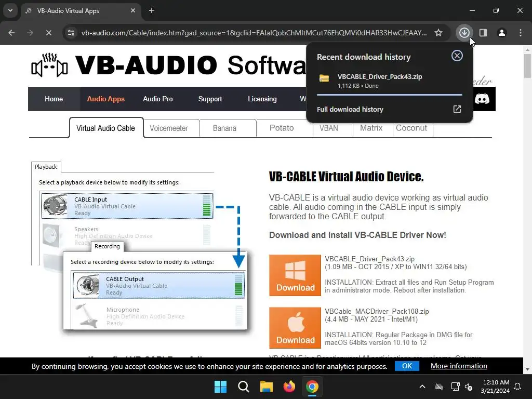Click the address bar URL

[x=254, y=33]
